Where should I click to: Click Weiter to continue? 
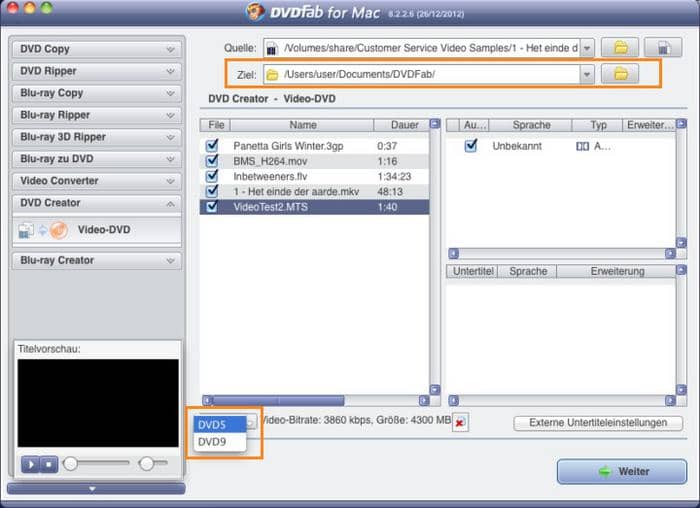pos(622,471)
